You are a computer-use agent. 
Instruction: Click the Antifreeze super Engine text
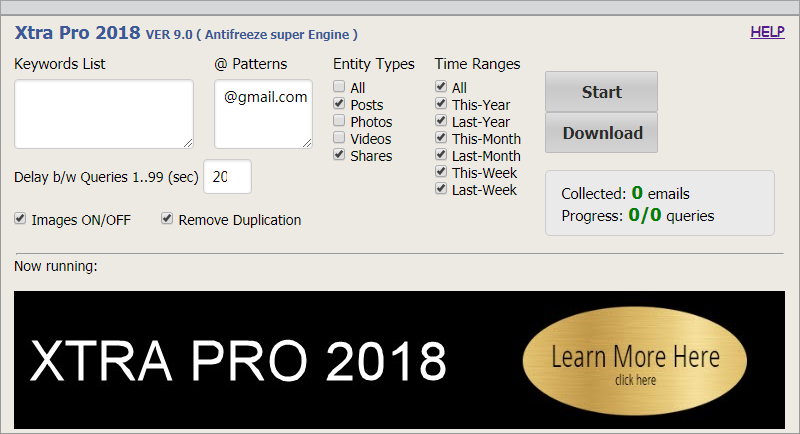pyautogui.click(x=277, y=35)
